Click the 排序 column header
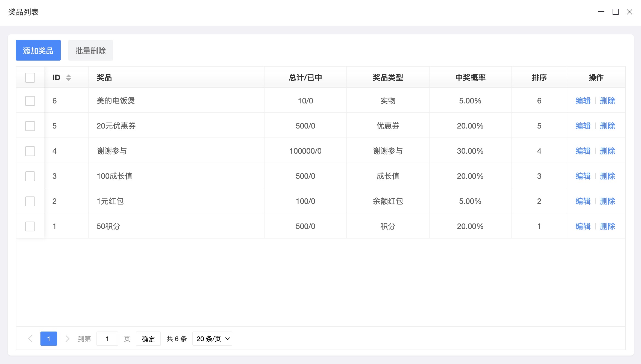The image size is (641, 364). pos(539,77)
